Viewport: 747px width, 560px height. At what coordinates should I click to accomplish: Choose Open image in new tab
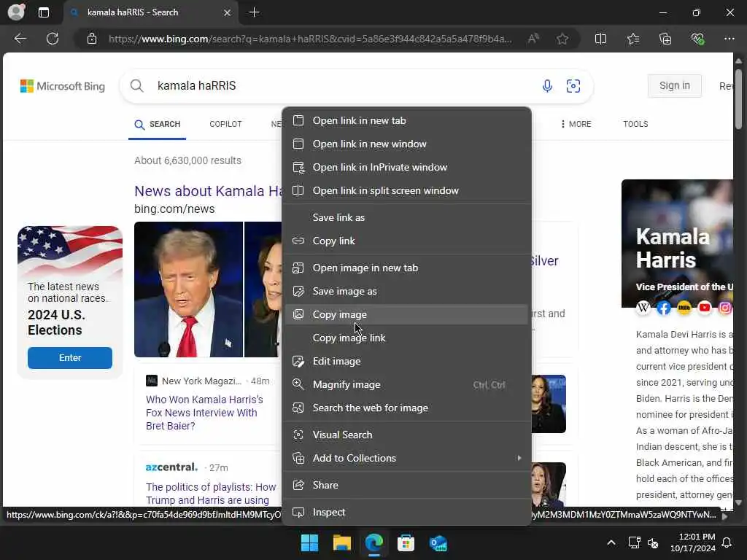coord(406,268)
